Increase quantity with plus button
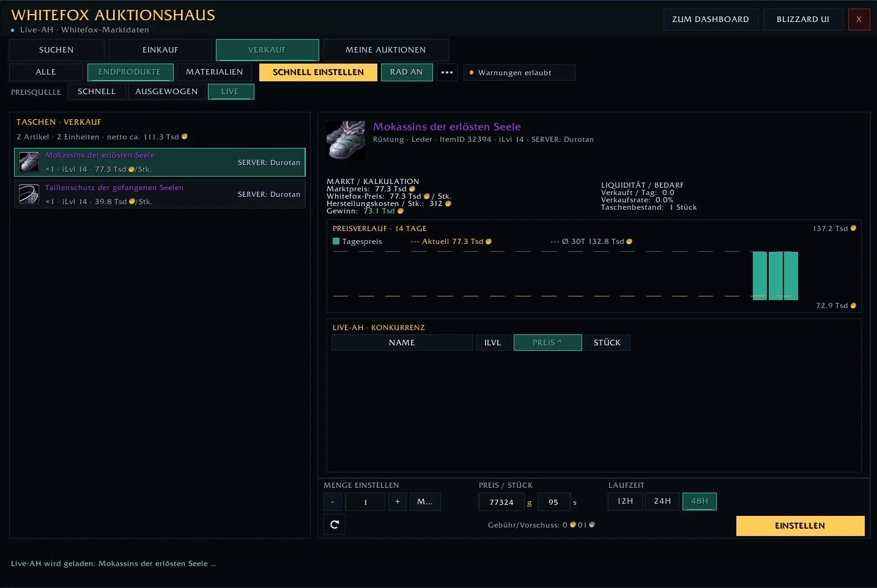The height and width of the screenshot is (588, 877). (x=398, y=502)
